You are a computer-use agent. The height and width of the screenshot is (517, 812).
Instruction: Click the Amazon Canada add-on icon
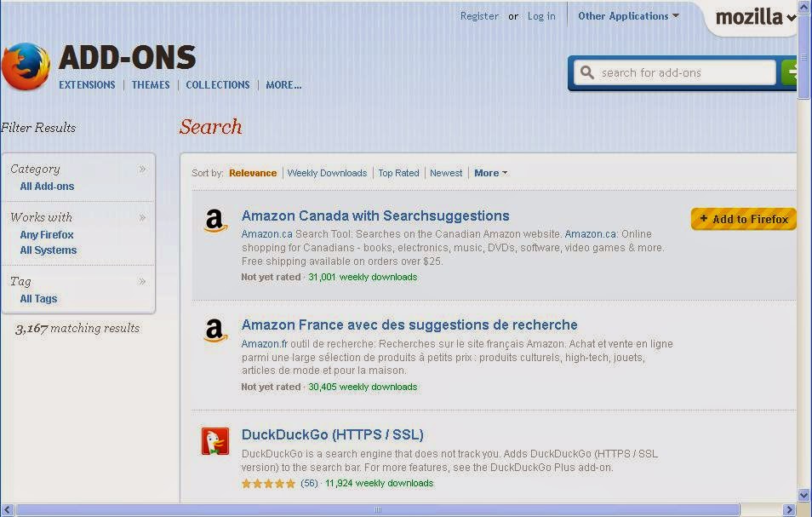215,220
